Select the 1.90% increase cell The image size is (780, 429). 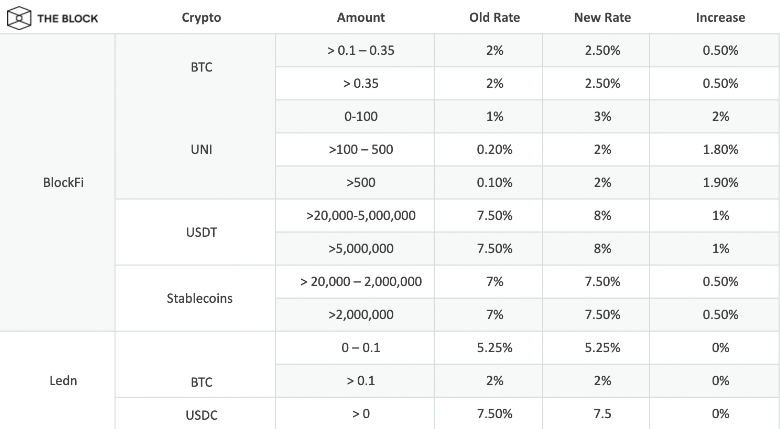pos(720,183)
